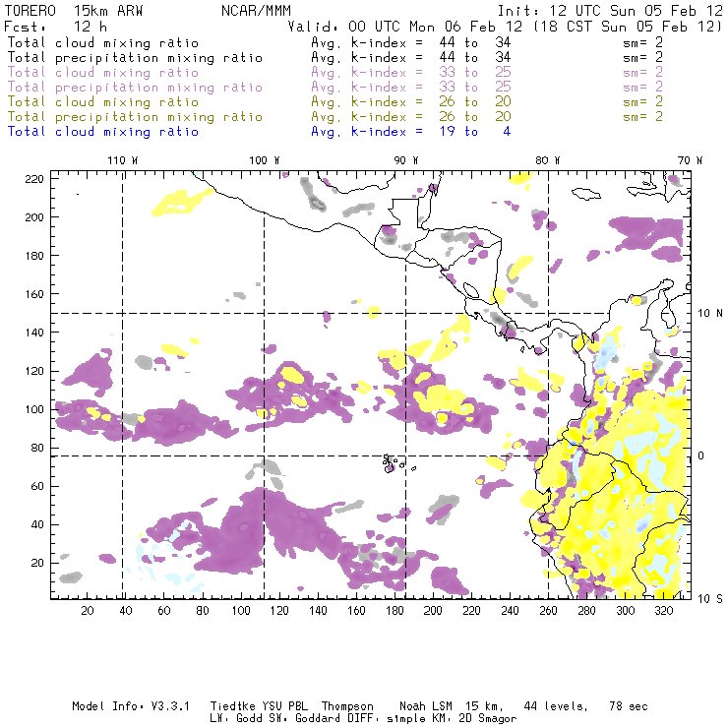
Task: Select "sm= 2" in the olive cloud row
Action: pos(642,101)
